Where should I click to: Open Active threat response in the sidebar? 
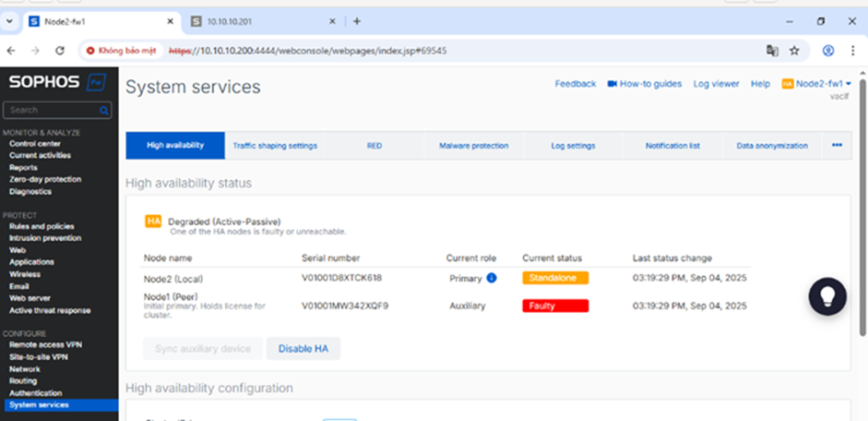coord(50,311)
